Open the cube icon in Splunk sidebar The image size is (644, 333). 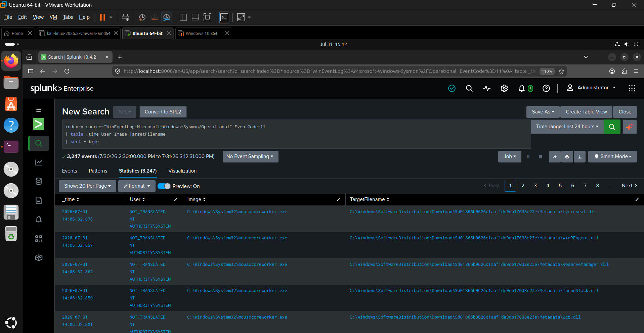(x=39, y=257)
